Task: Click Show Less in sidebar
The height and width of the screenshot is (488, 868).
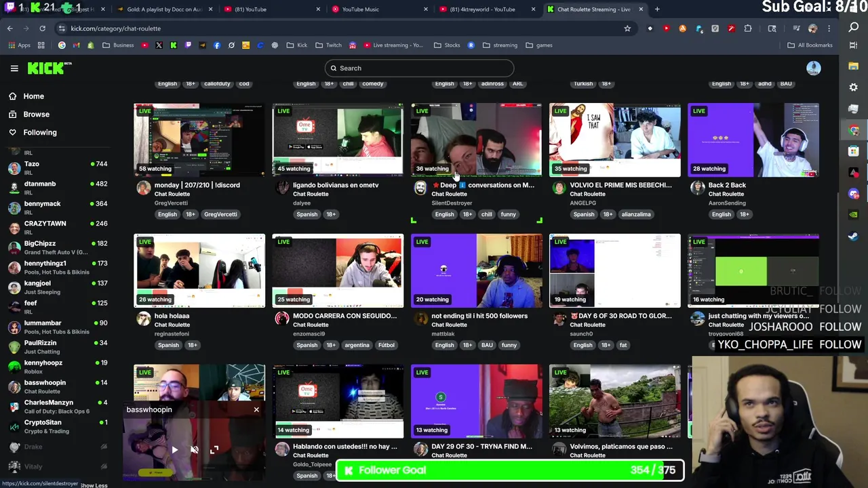Action: coord(94,485)
